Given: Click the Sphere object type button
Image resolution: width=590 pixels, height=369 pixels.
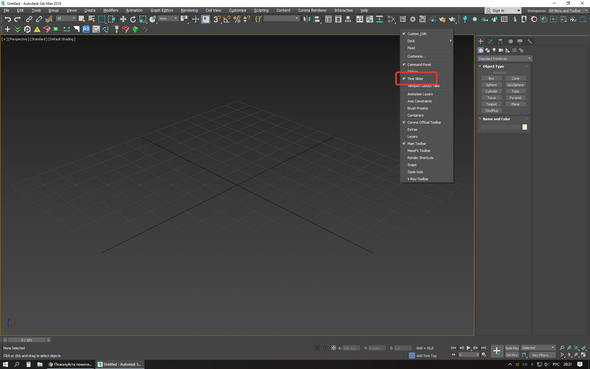Looking at the screenshot, I should 491,85.
